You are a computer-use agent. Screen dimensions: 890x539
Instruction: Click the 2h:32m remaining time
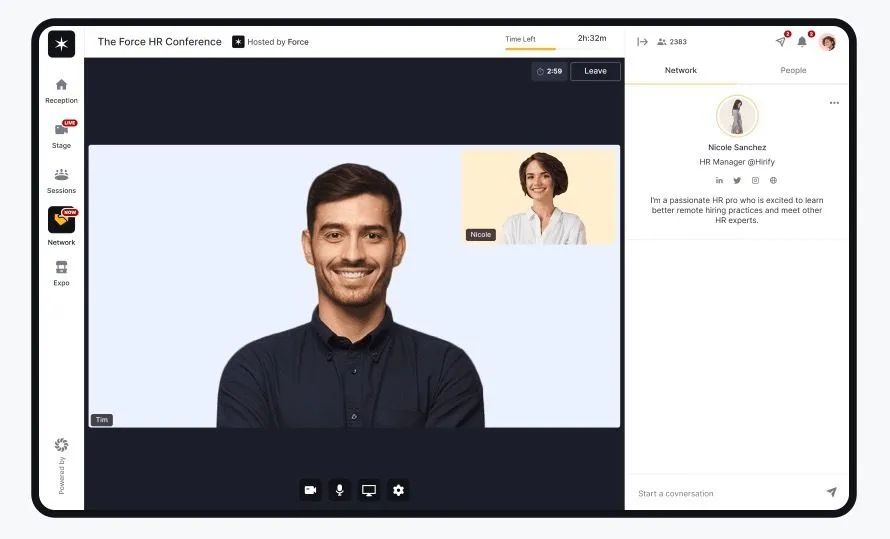pos(592,38)
